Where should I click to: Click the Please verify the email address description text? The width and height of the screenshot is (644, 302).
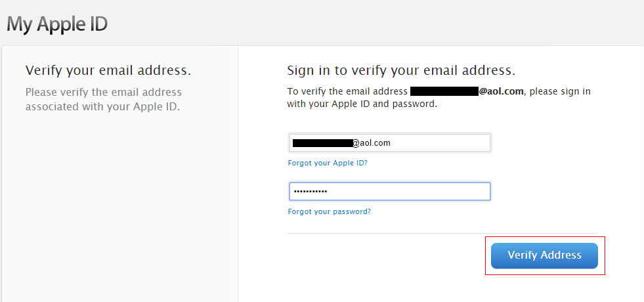point(104,92)
